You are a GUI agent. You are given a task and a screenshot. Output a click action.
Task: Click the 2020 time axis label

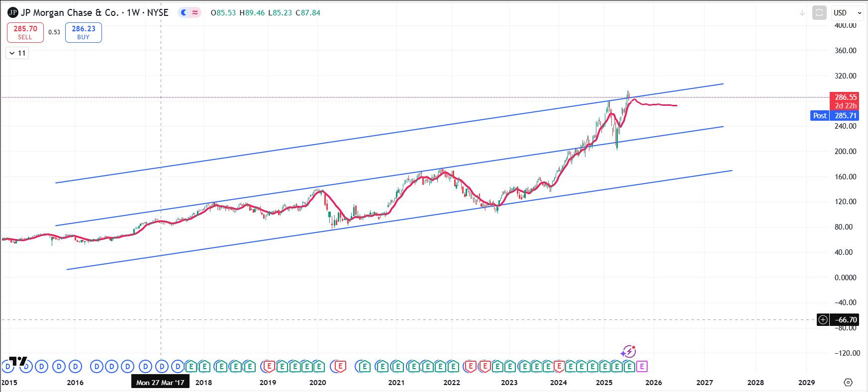pyautogui.click(x=317, y=383)
